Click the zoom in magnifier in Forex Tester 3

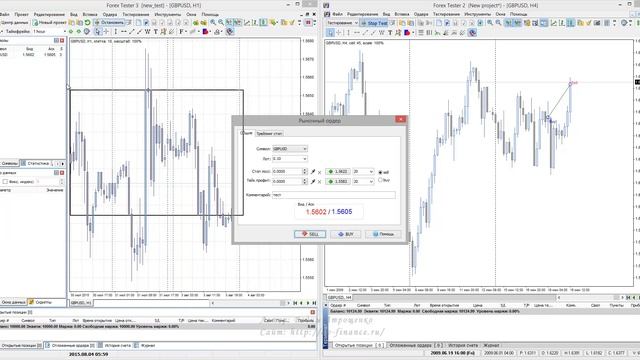coord(213,22)
